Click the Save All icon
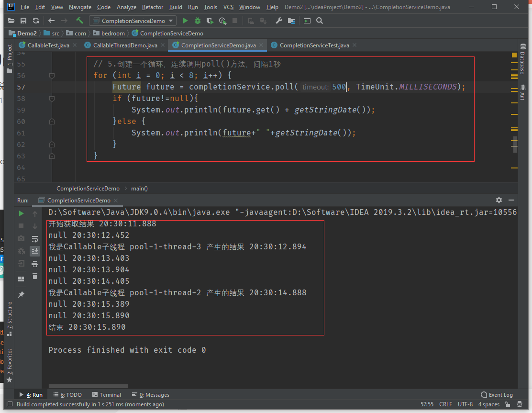 click(x=23, y=21)
